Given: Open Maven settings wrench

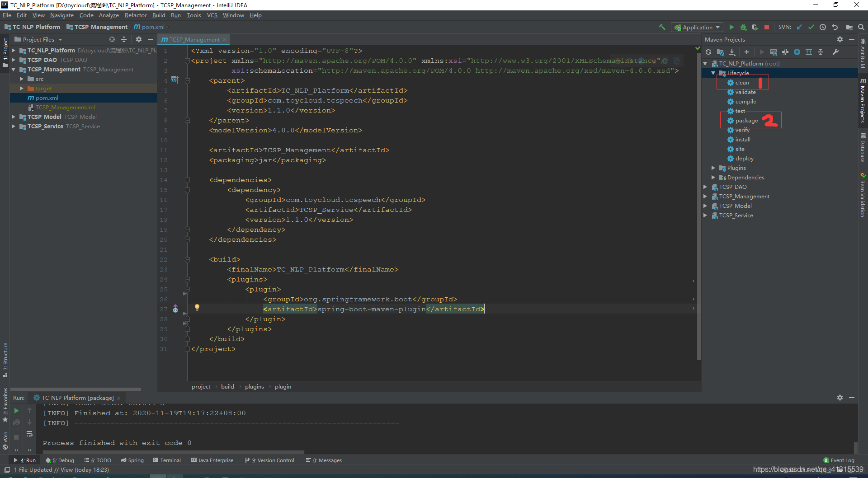Looking at the screenshot, I should [835, 52].
